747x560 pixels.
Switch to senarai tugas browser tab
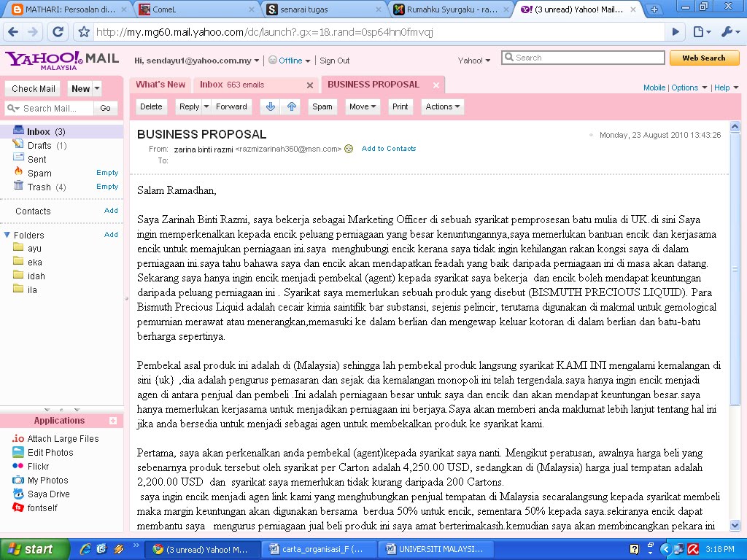(324, 9)
